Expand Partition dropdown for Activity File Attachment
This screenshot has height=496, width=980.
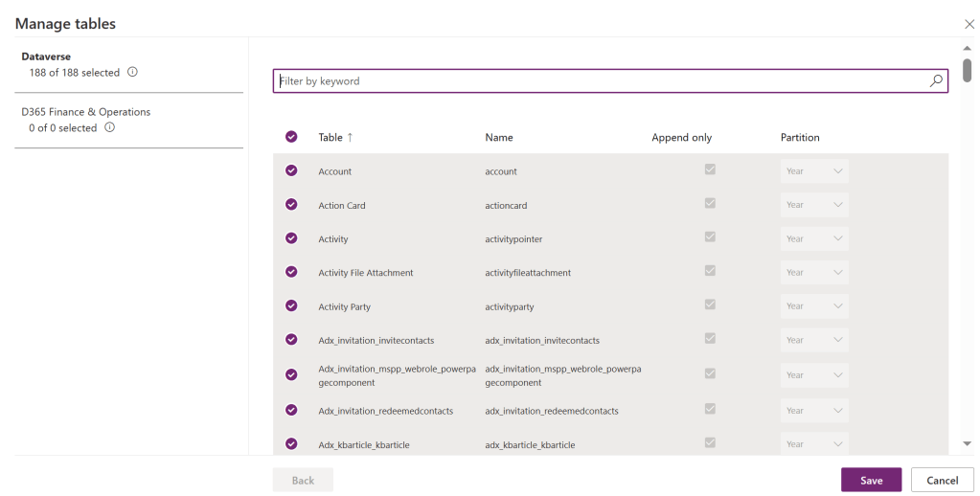814,273
